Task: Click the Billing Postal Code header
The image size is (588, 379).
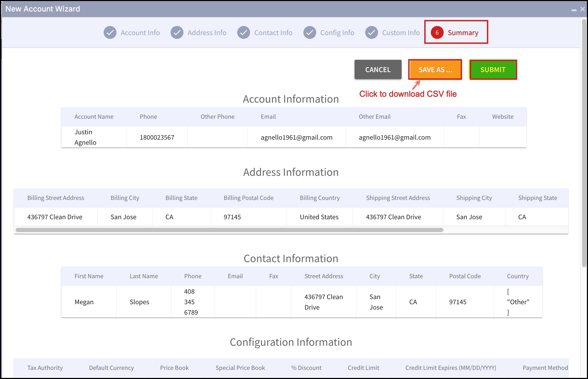Action: 248,198
